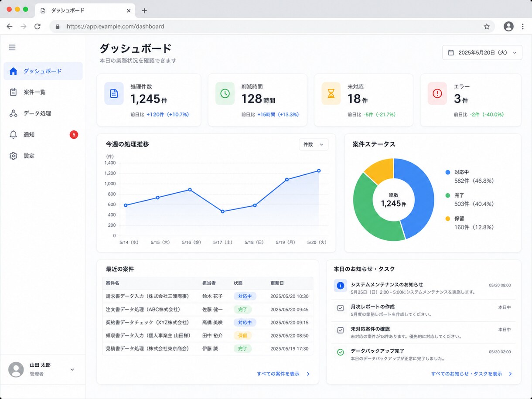Click the blue info icon for システムメンテナンス
532x399 pixels.
pyautogui.click(x=341, y=286)
